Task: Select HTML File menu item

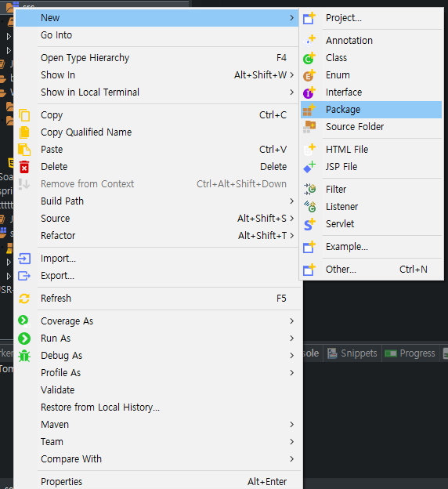Action: pos(371,150)
